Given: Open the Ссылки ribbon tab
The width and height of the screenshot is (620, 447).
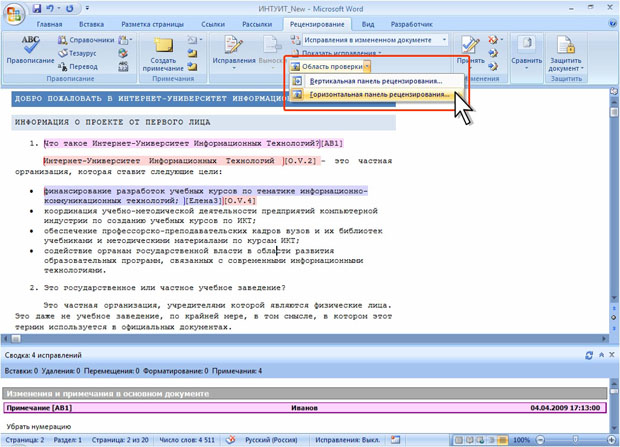Looking at the screenshot, I should 213,24.
